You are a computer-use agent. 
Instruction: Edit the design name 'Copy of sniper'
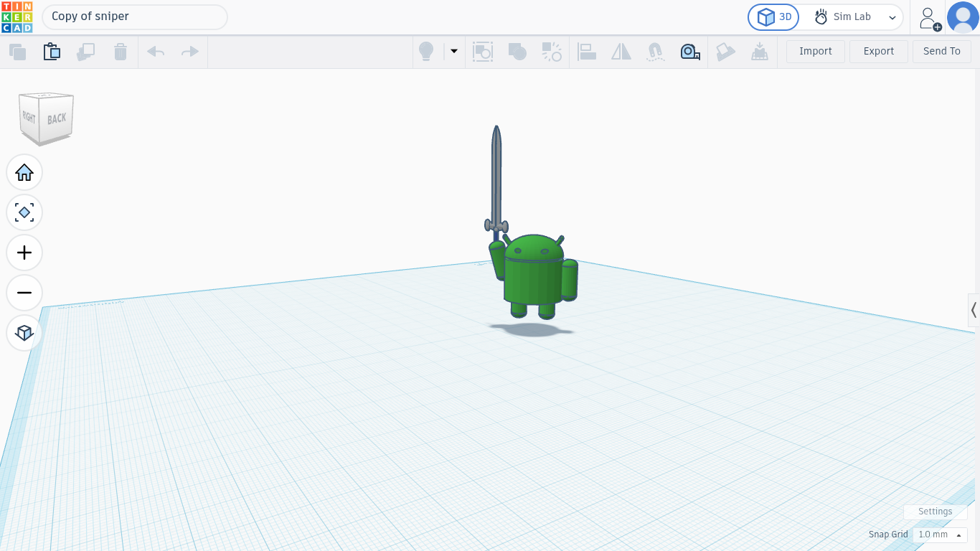(x=135, y=17)
